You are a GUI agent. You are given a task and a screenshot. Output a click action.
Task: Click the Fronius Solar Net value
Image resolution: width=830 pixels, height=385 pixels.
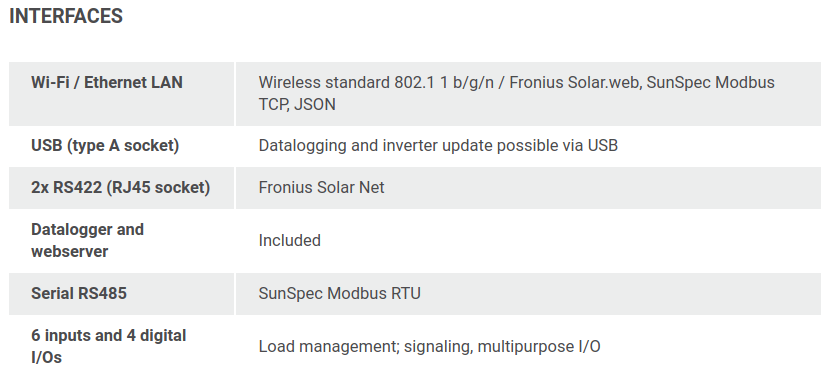point(321,187)
